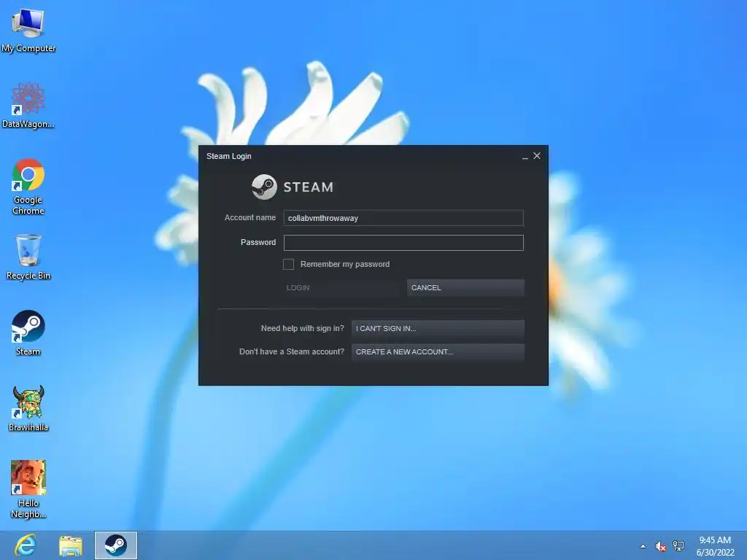This screenshot has width=747, height=560.
Task: Click CREATE A NEW ACCOUNT button
Action: (438, 352)
